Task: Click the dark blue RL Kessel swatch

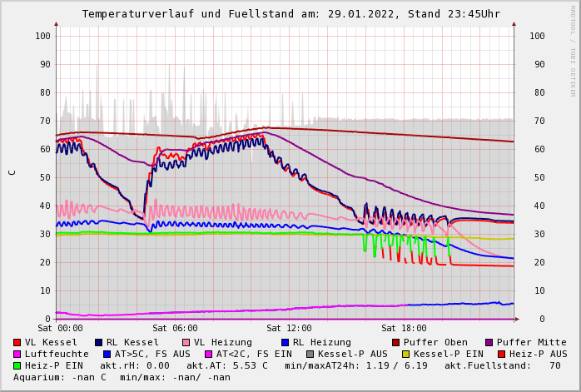Action: 99,343
